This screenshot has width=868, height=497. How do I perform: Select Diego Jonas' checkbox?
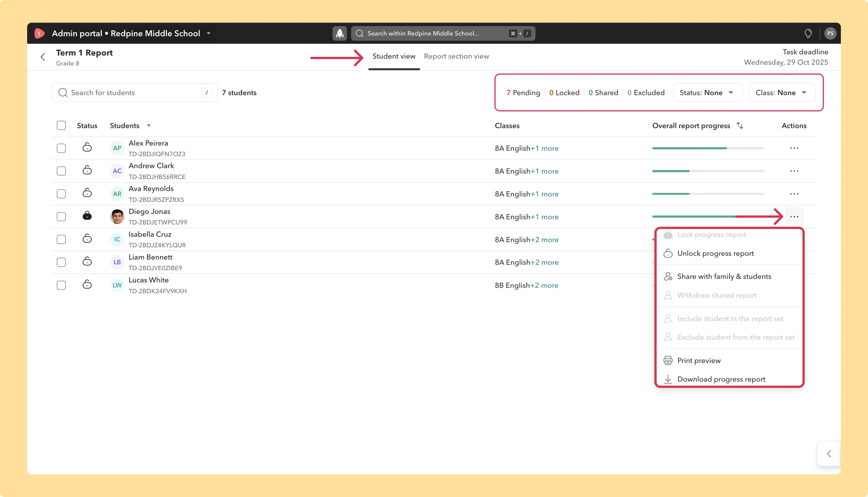click(x=61, y=217)
